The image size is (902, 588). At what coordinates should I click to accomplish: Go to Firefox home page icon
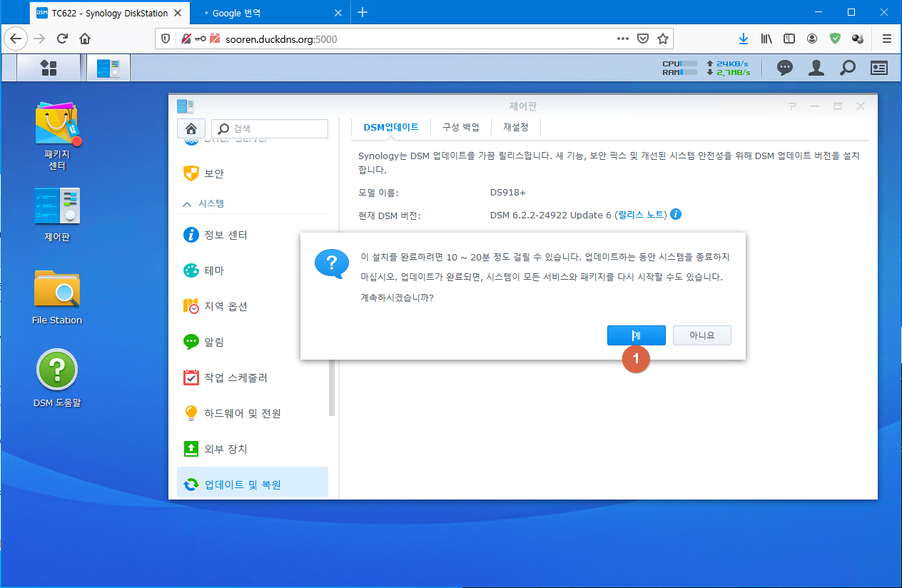(x=85, y=39)
